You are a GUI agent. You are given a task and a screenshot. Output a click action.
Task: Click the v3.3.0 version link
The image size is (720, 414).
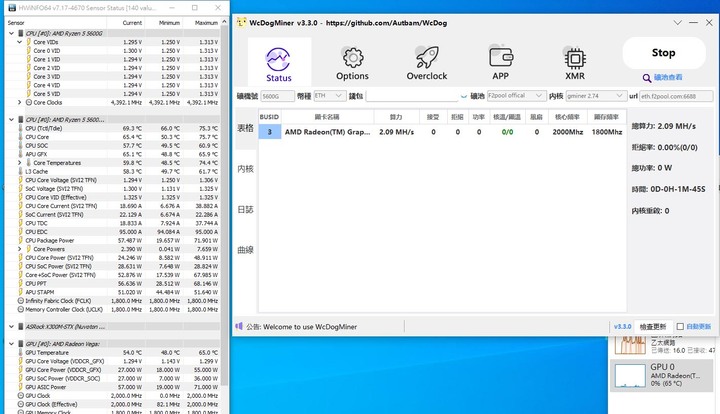pos(623,326)
